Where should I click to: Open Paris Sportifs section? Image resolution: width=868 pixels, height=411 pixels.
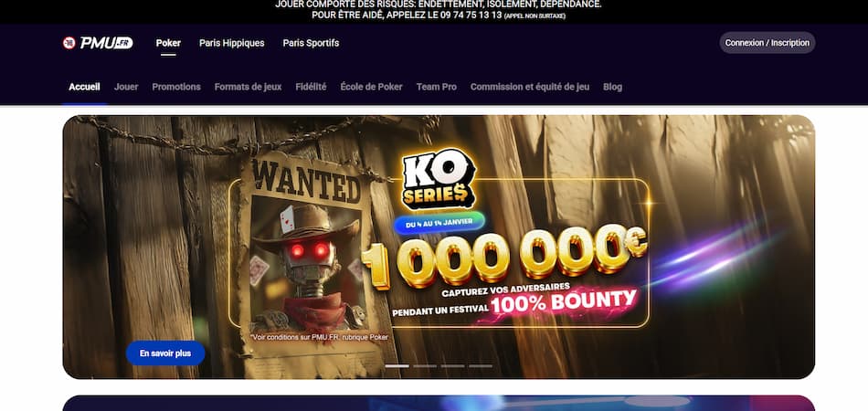click(311, 43)
